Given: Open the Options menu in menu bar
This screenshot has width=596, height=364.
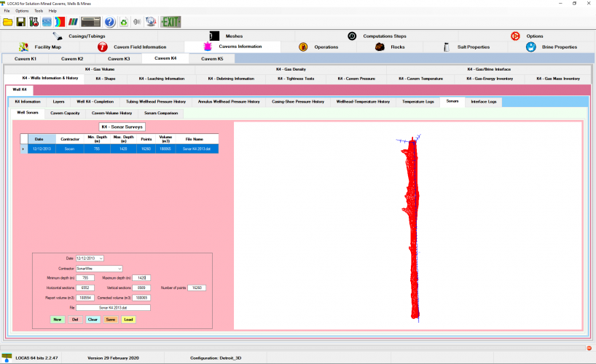Looking at the screenshot, I should click(22, 11).
